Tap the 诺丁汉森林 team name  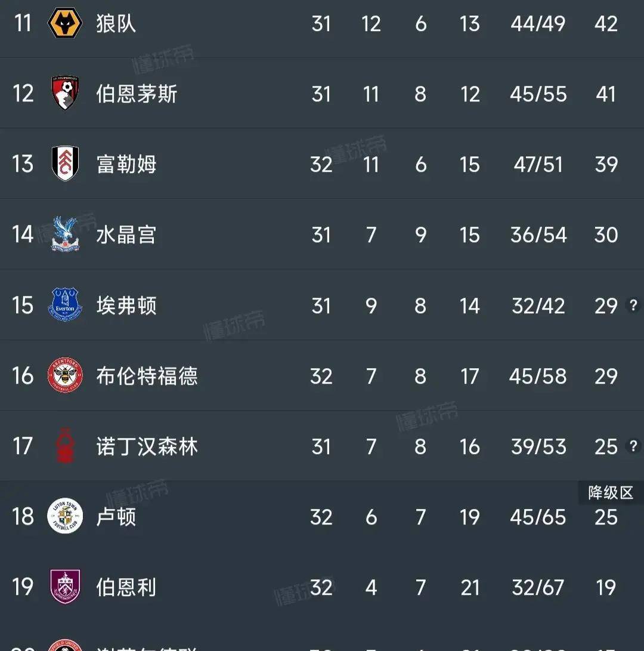click(147, 446)
